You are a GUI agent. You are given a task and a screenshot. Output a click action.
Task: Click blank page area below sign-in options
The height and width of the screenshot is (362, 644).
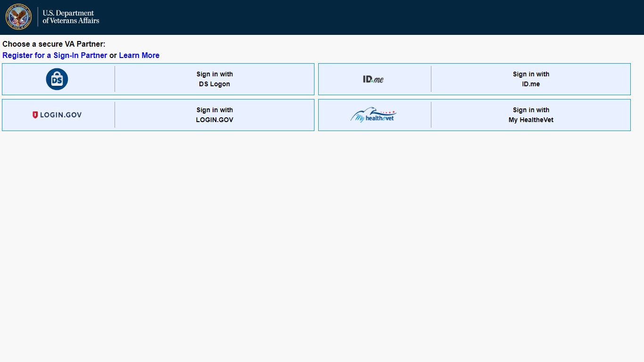(x=322, y=245)
